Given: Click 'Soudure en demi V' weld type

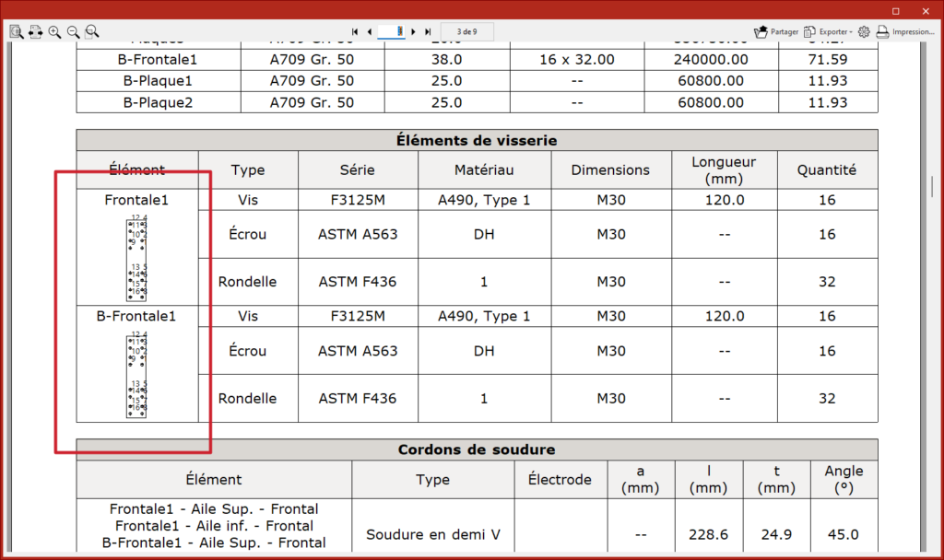Looking at the screenshot, I should (433, 534).
